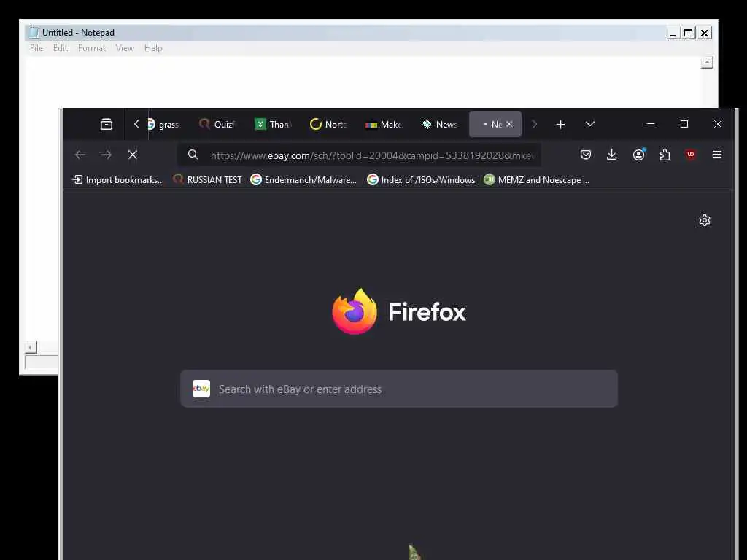
Task: Click Notepad horizontal scrollbar left arrow
Action: click(31, 348)
